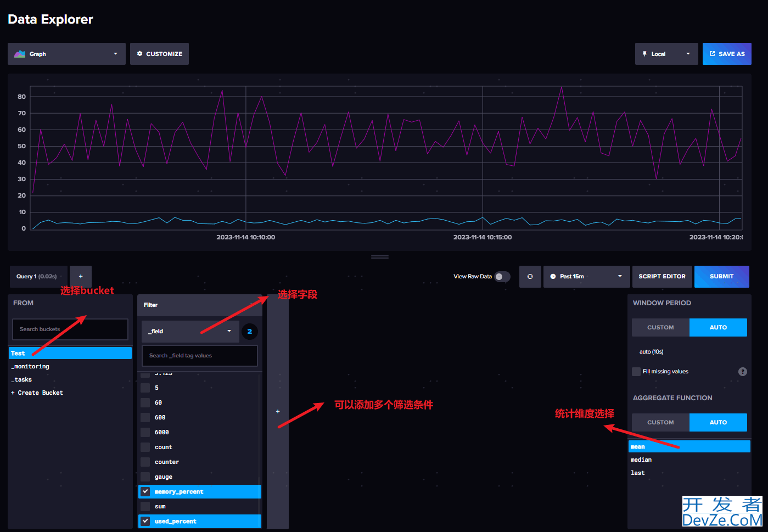This screenshot has height=532, width=768.
Task: Select the mean aggregate function
Action: pos(689,446)
